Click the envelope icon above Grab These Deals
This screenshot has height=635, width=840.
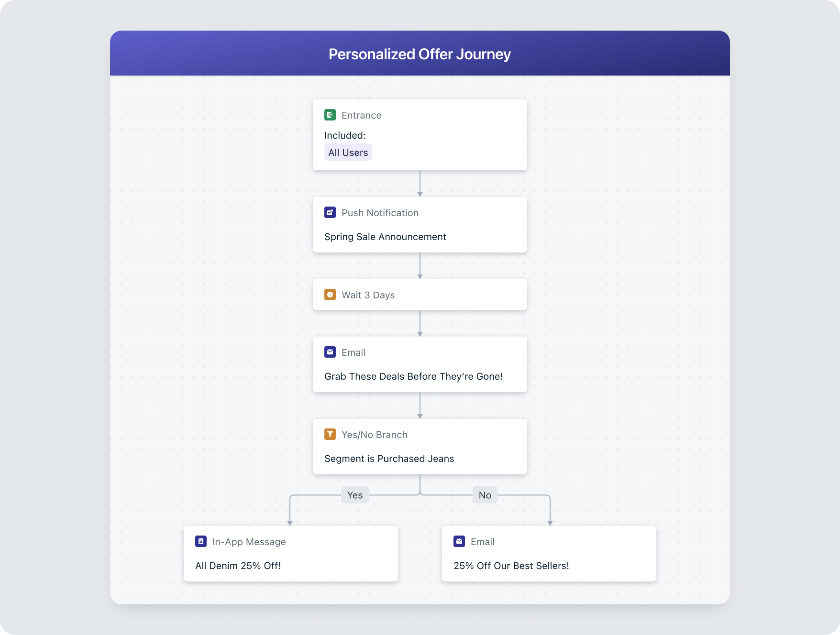coord(330,352)
